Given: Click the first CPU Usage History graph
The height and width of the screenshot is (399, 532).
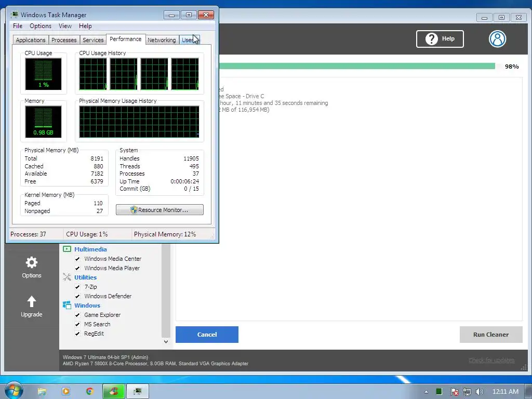Looking at the screenshot, I should click(x=93, y=74).
